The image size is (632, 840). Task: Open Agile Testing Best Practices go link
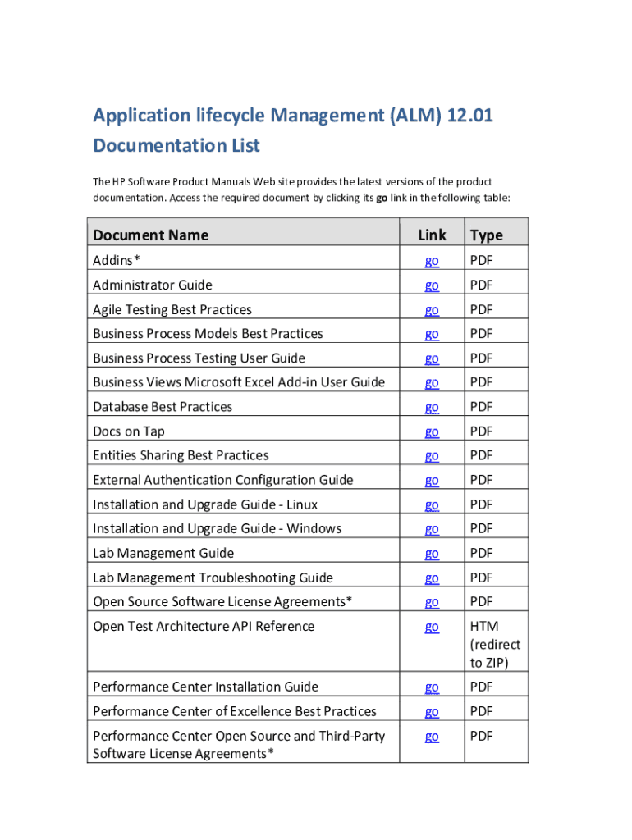(432, 310)
